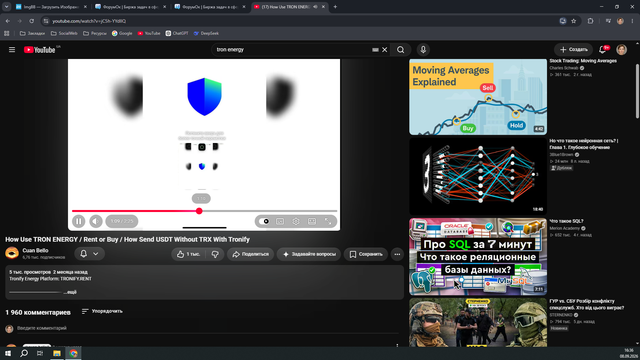Expand the subscription bell dropdown chevron

click(96, 254)
